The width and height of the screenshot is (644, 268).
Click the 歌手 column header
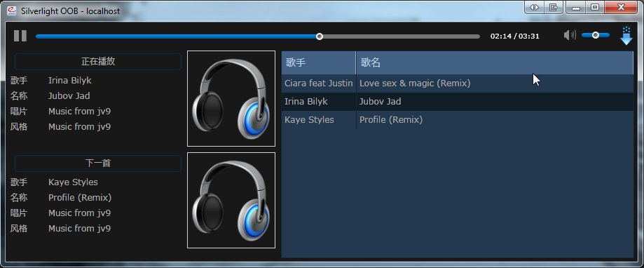pos(319,62)
